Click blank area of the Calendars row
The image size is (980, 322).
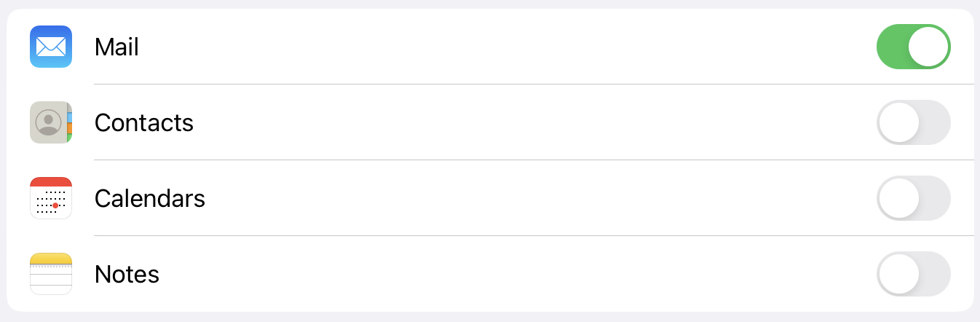point(510,198)
